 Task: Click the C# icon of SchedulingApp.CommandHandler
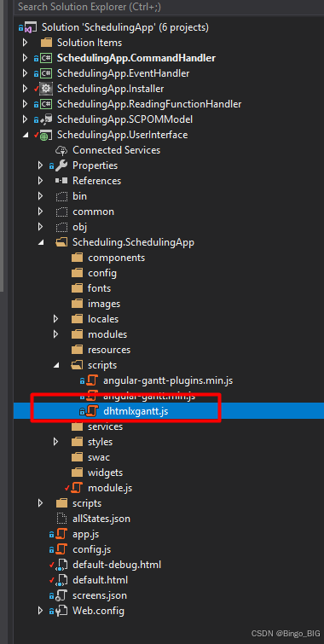46,58
